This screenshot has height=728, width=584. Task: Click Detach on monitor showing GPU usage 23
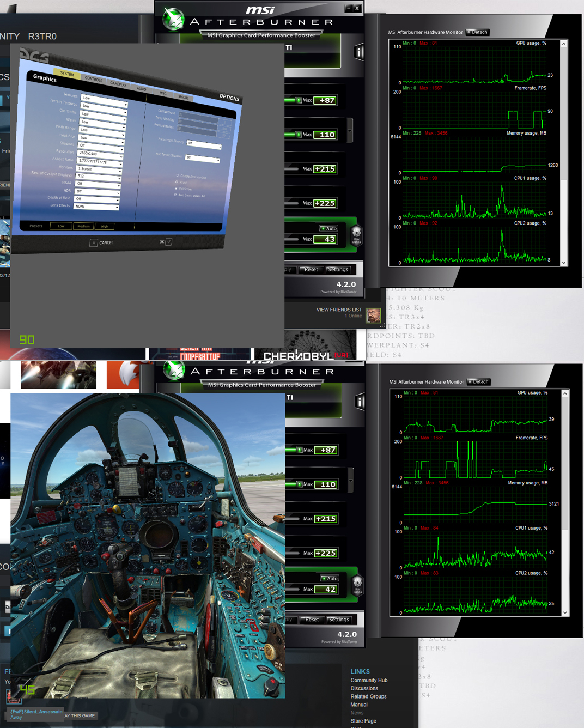(x=478, y=32)
